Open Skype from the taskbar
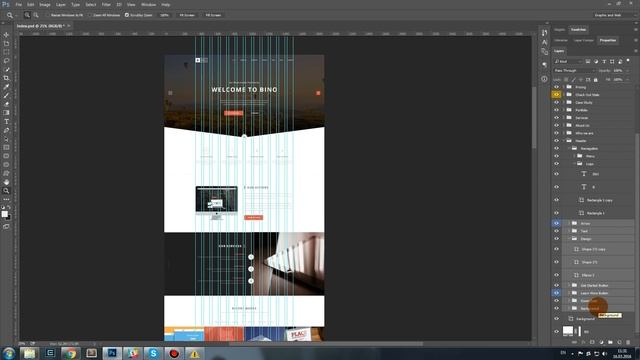Screen dimensions: 640x360 click(153, 353)
